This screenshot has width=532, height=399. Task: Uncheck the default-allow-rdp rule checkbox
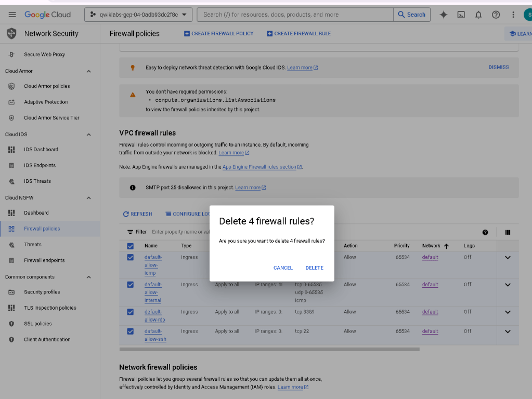pos(131,312)
